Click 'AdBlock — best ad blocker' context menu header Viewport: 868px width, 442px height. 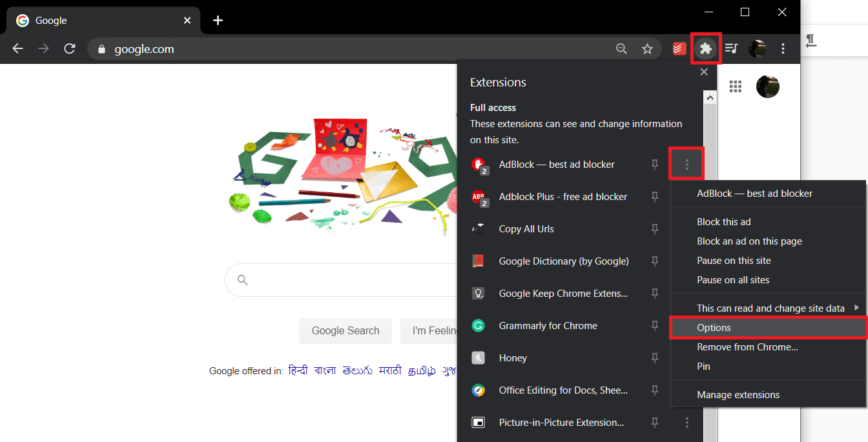(769, 194)
